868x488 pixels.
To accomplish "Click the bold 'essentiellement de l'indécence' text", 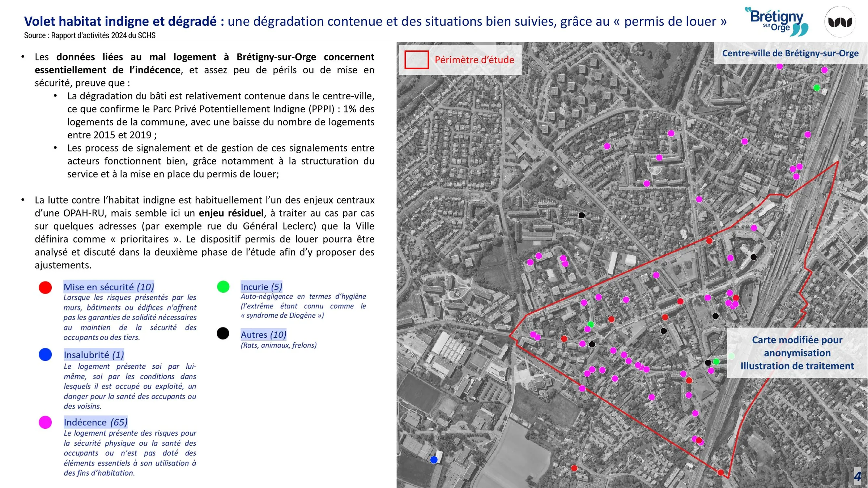I will tap(107, 70).
